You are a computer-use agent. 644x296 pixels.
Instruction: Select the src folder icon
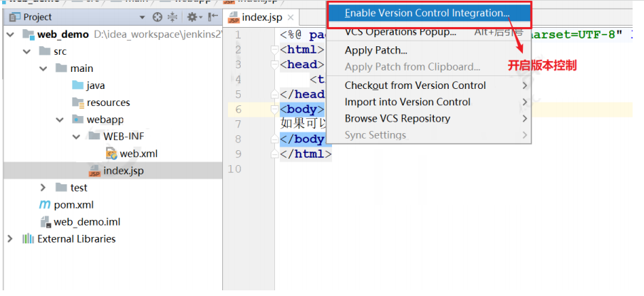pos(44,51)
